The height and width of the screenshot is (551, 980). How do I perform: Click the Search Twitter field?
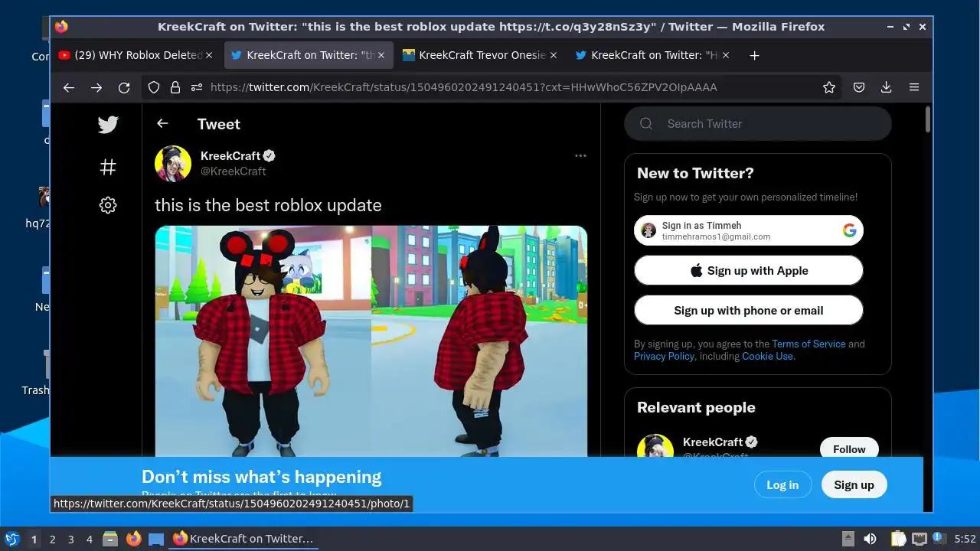coord(758,123)
